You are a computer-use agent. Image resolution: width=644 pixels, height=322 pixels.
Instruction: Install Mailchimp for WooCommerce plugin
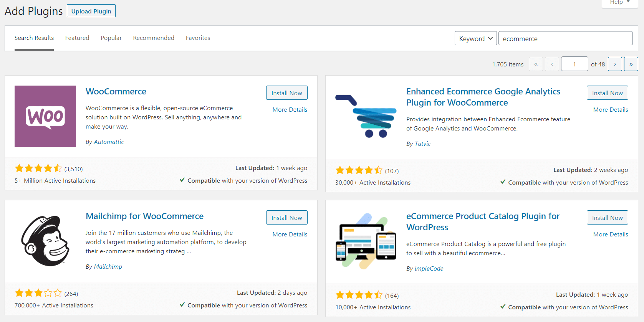tap(287, 218)
